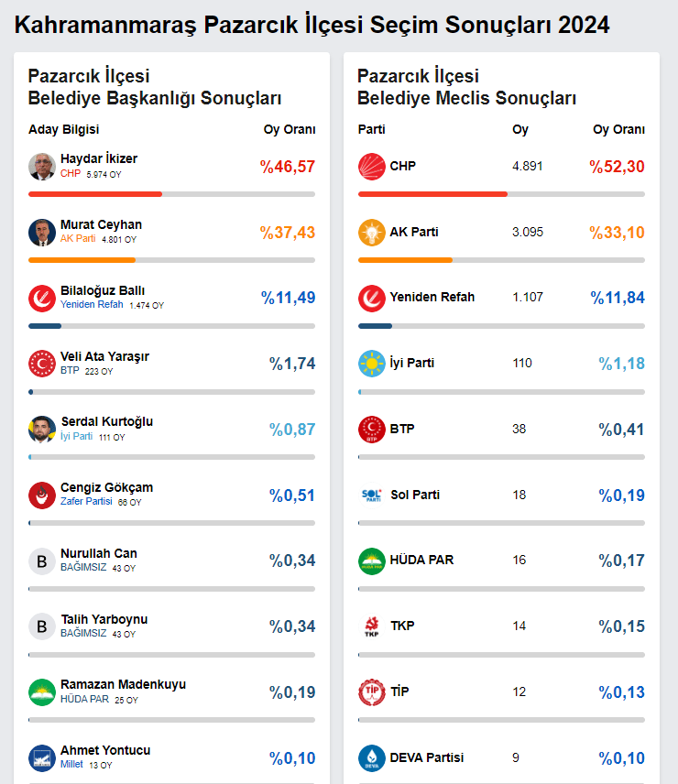678x784 pixels.
Task: Click the DEVA Partisi droplet logo
Action: [372, 758]
